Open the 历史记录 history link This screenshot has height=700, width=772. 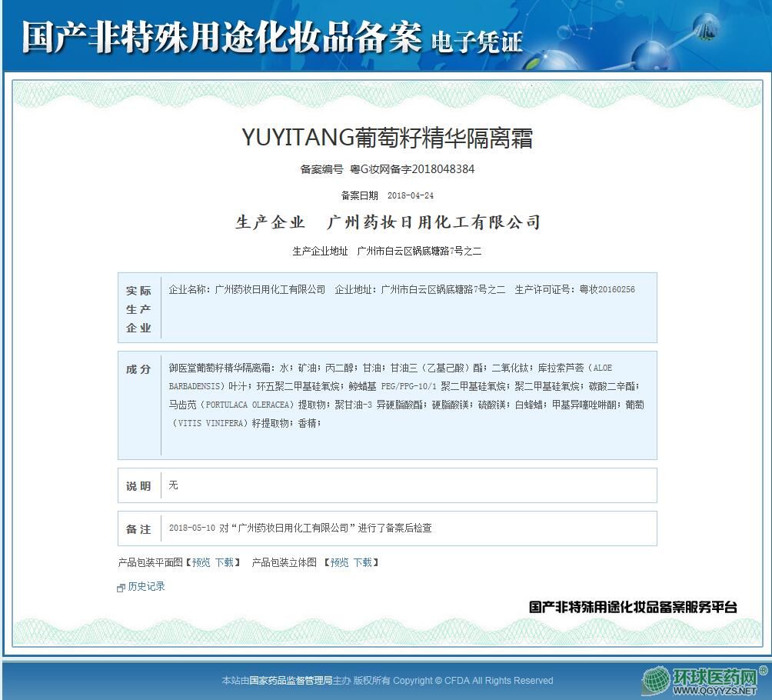(146, 587)
